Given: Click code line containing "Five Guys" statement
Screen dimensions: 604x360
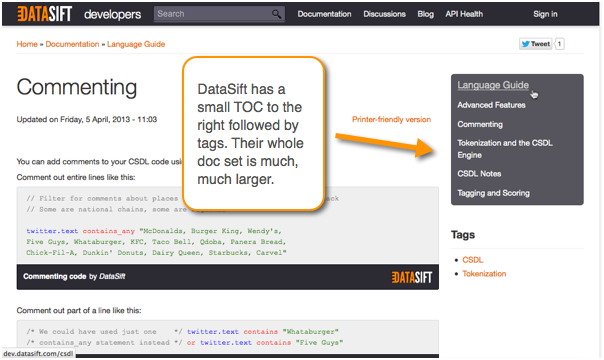Looking at the screenshot, I should click(x=185, y=342).
